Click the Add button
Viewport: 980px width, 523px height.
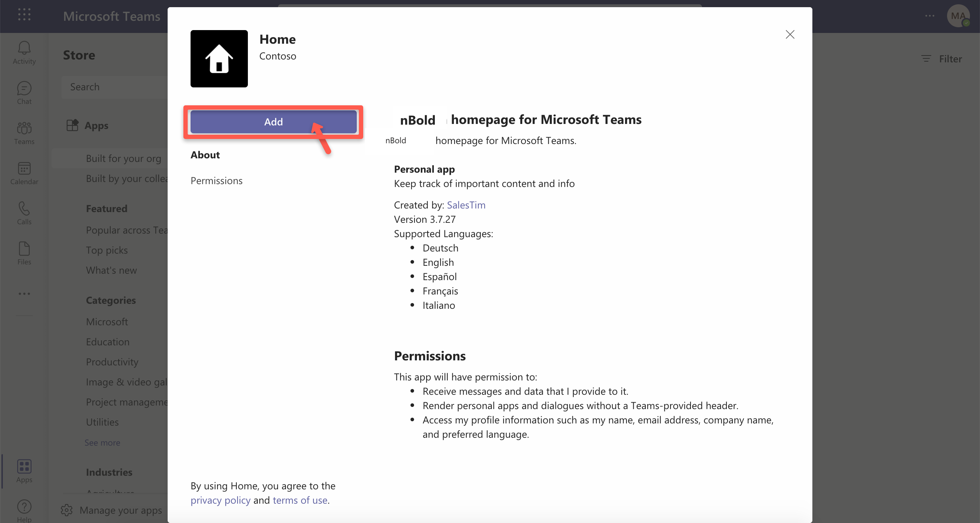pos(273,122)
